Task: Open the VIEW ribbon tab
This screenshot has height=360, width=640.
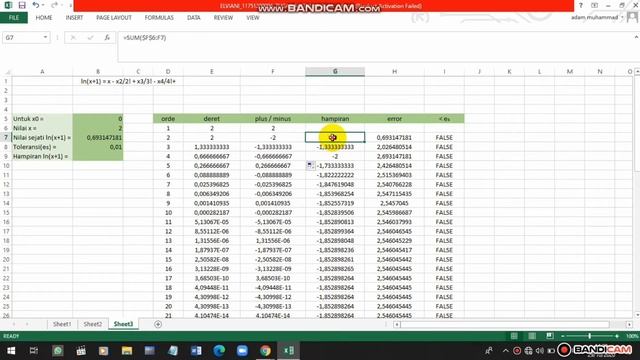Action: (253, 18)
